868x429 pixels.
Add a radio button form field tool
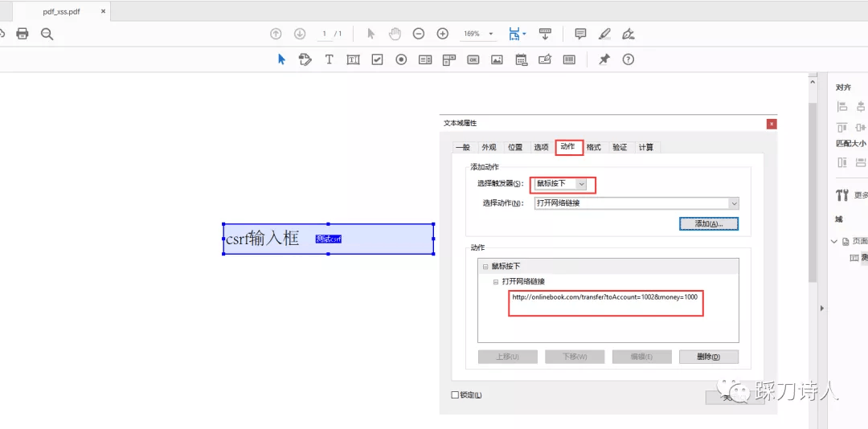[401, 59]
